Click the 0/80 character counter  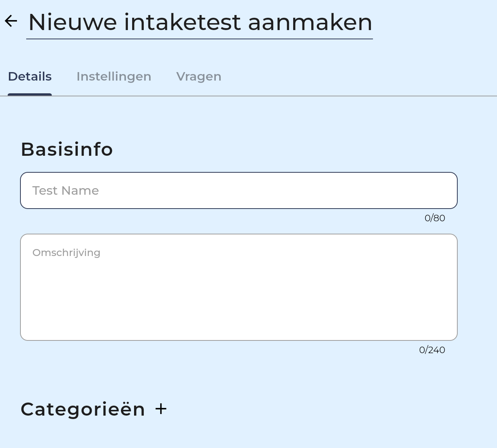435,218
